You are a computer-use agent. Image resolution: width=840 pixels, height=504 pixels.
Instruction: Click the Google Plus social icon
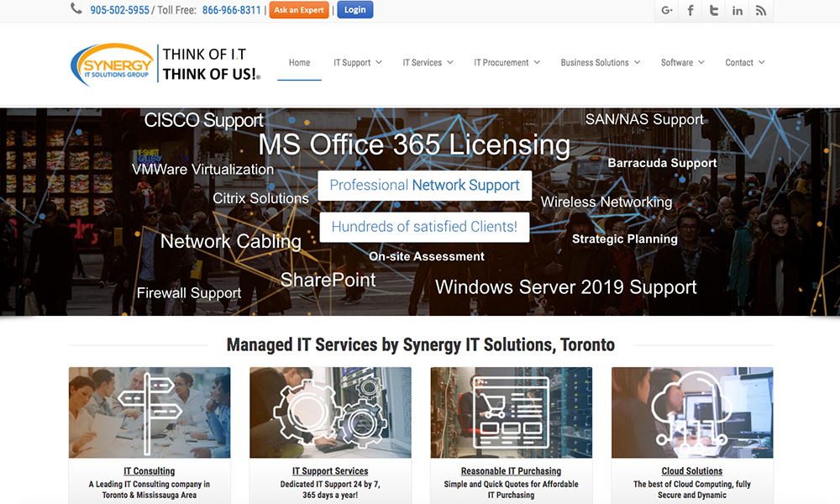coord(667,10)
